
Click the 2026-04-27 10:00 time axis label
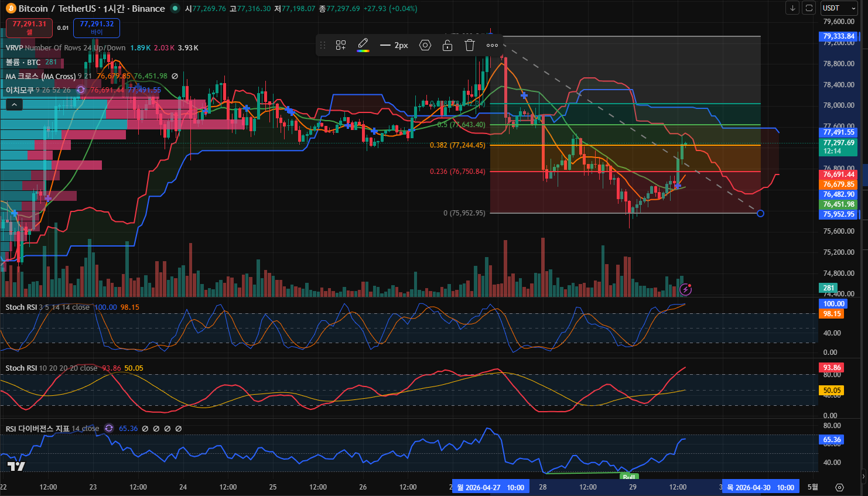(x=491, y=487)
